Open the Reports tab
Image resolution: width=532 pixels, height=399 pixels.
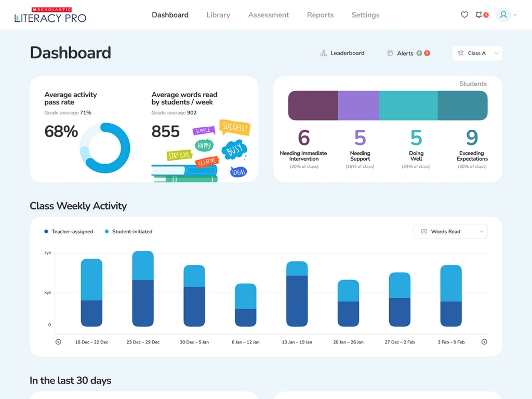coord(320,15)
